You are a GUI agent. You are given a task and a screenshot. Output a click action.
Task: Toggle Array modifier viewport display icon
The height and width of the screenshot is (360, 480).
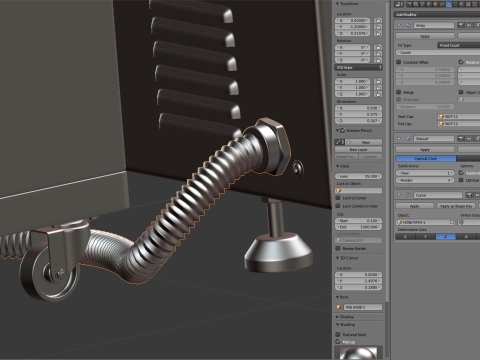pos(469,25)
